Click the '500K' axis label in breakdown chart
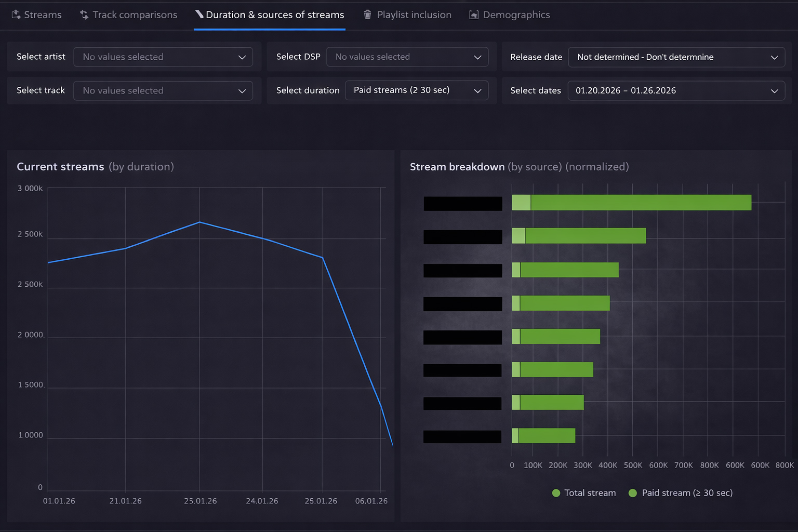The image size is (798, 532). [633, 465]
